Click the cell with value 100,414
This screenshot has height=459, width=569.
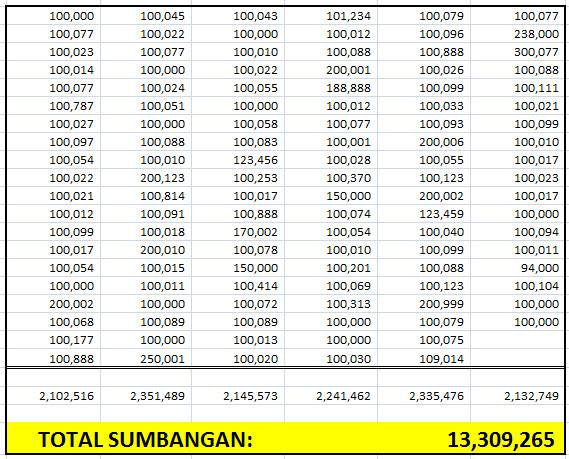pos(238,286)
